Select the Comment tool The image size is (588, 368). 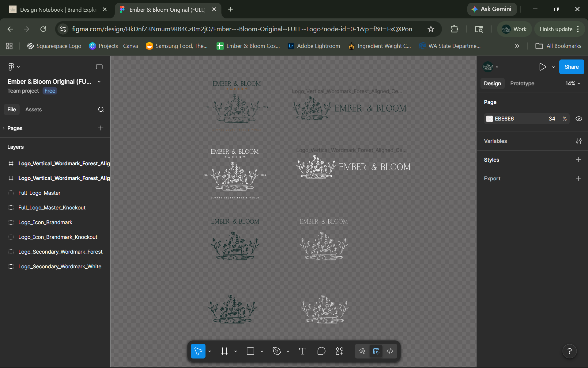click(321, 351)
